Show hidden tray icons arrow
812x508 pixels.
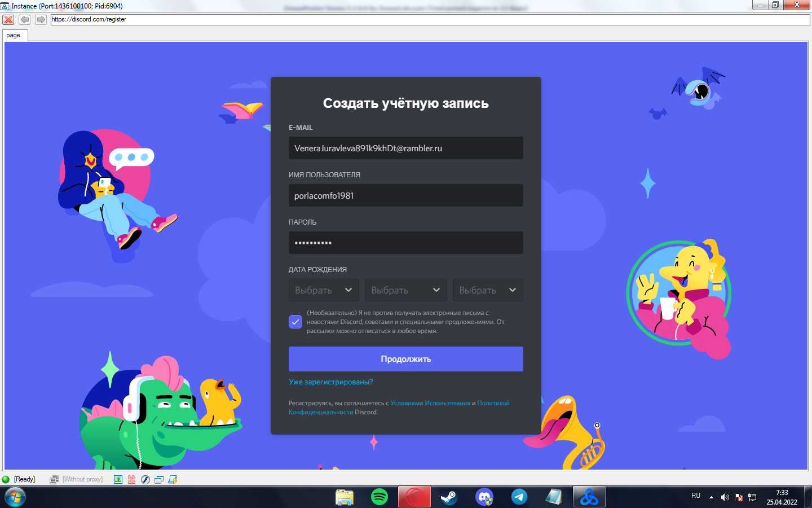click(711, 497)
